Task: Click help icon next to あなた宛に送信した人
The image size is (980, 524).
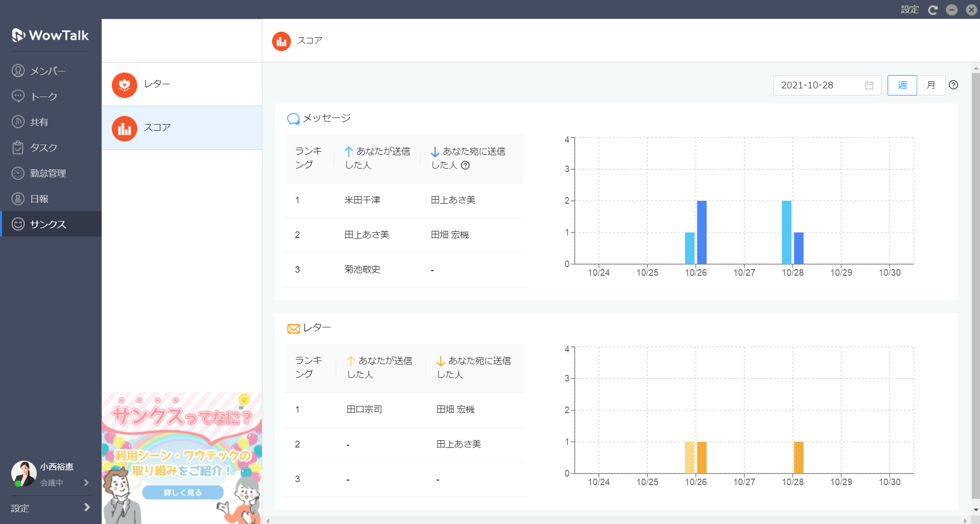Action: pyautogui.click(x=465, y=165)
